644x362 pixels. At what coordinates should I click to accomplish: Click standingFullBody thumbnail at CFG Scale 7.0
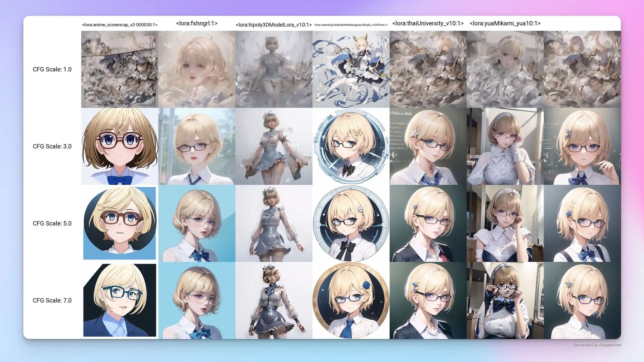[x=351, y=300]
